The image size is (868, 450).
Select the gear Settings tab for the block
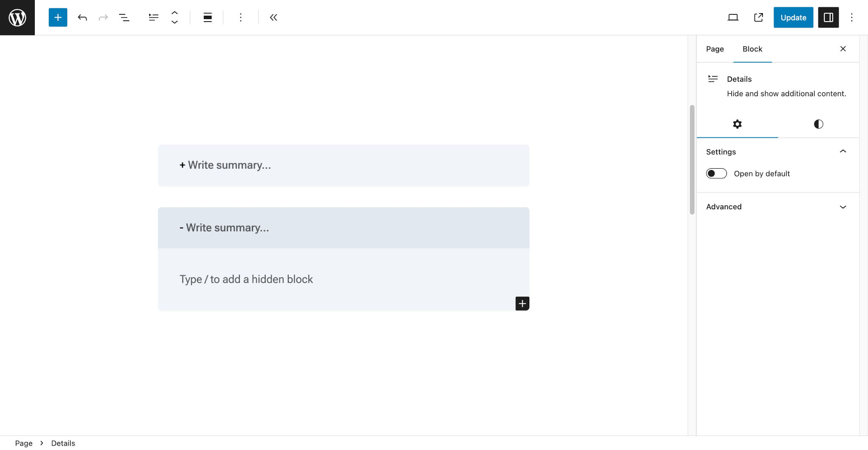(x=737, y=124)
